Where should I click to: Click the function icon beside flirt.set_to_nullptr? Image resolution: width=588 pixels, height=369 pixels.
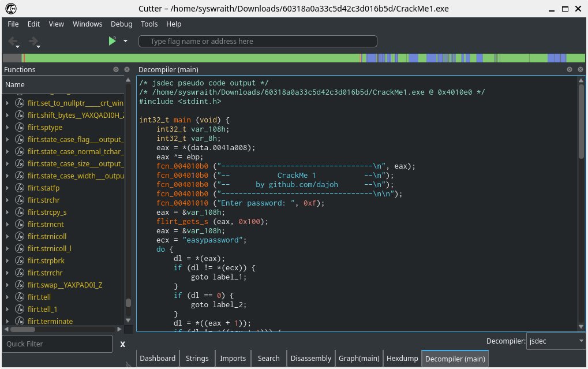tap(20, 103)
